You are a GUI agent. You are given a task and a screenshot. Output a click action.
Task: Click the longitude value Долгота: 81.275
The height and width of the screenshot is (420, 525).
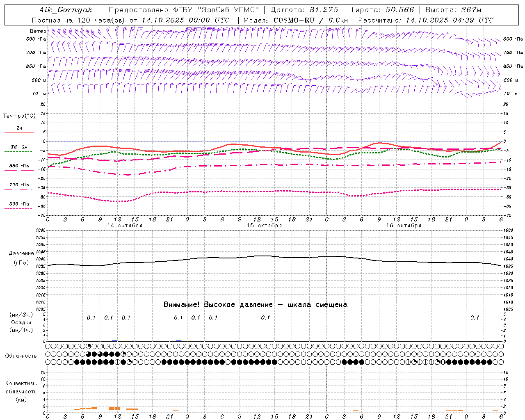[x=304, y=10]
